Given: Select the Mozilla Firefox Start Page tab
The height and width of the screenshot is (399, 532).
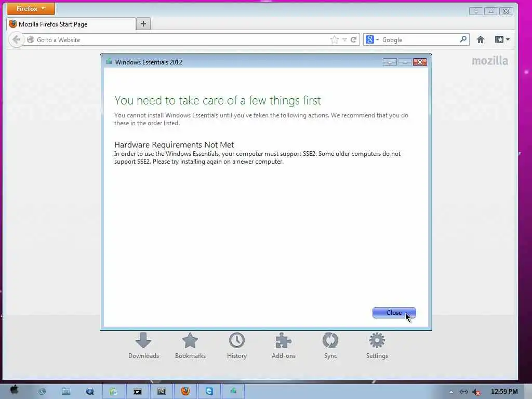Looking at the screenshot, I should tap(71, 24).
